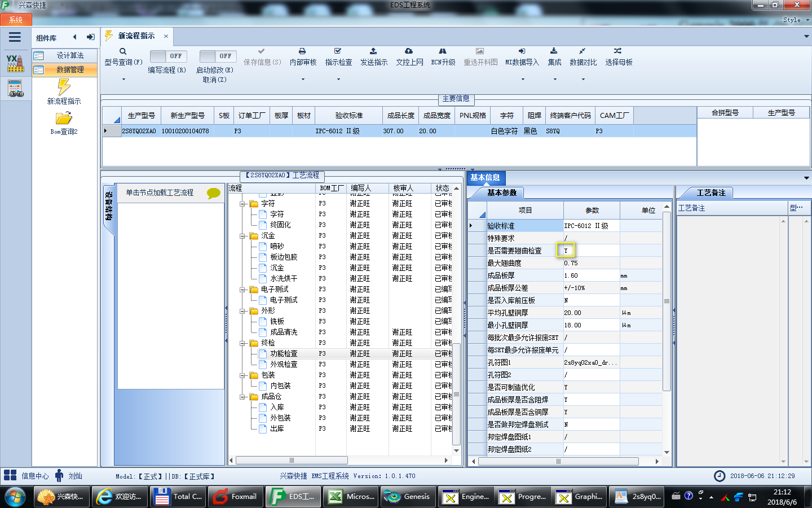Click the 系统 menu tab
Screen dimensions: 812x508
point(16,20)
